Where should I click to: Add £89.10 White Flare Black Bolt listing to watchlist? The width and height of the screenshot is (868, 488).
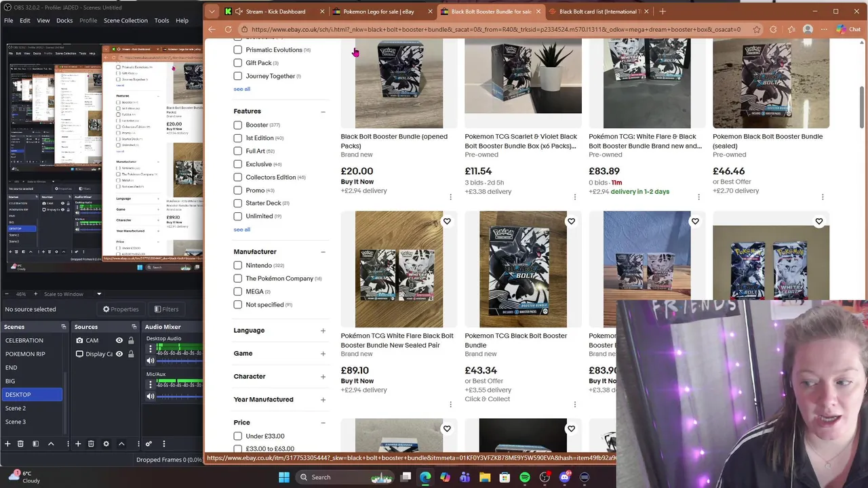[447, 222]
